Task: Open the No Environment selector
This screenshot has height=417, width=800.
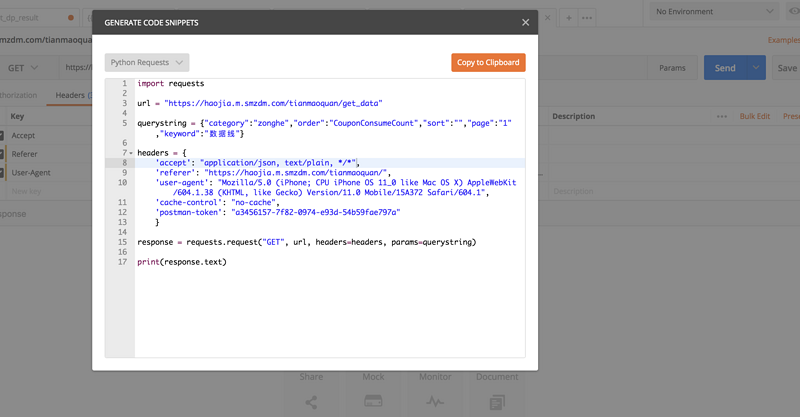Action: [x=714, y=11]
